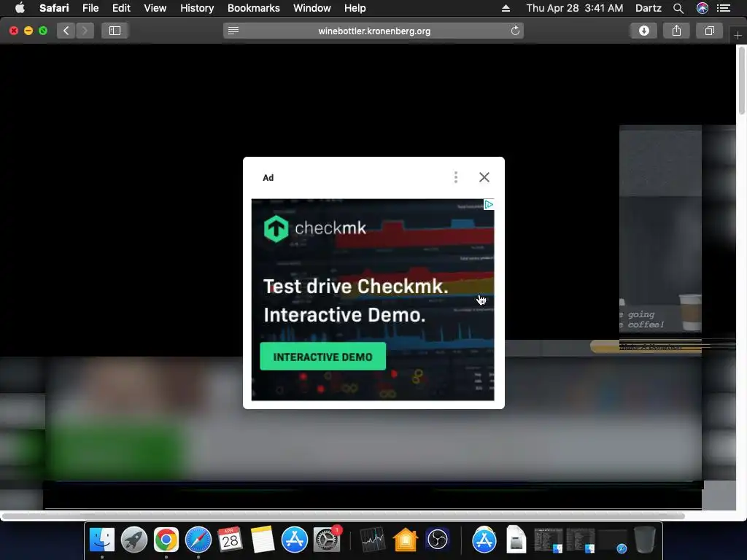The width and height of the screenshot is (747, 560).
Task: Reload the page with refresh icon
Action: pos(515,31)
